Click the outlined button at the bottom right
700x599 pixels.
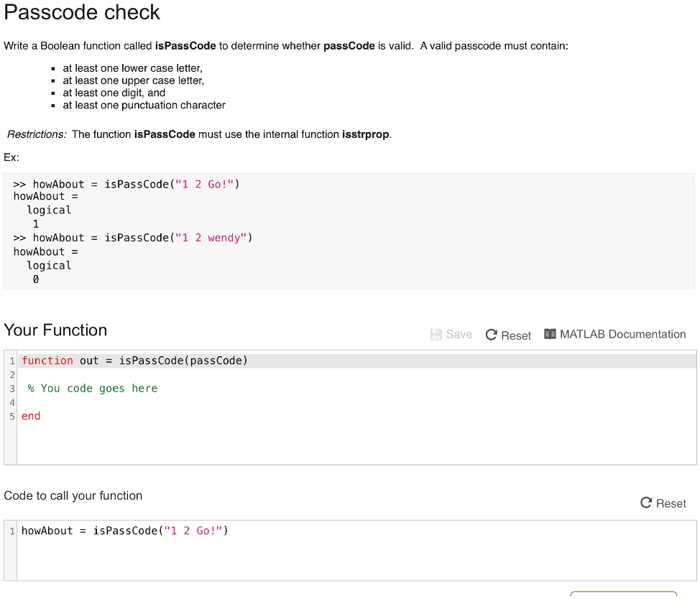(622, 595)
